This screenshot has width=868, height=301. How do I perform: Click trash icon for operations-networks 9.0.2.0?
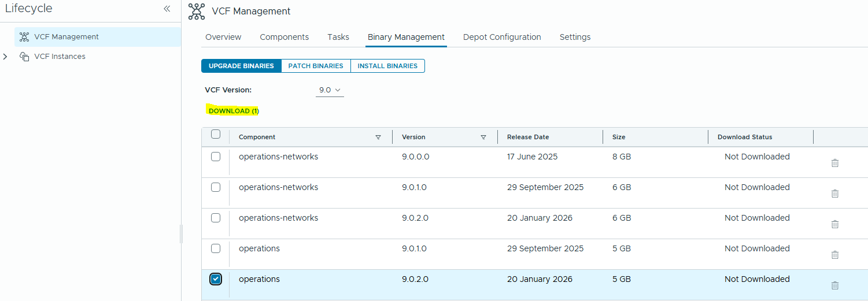[x=834, y=224]
